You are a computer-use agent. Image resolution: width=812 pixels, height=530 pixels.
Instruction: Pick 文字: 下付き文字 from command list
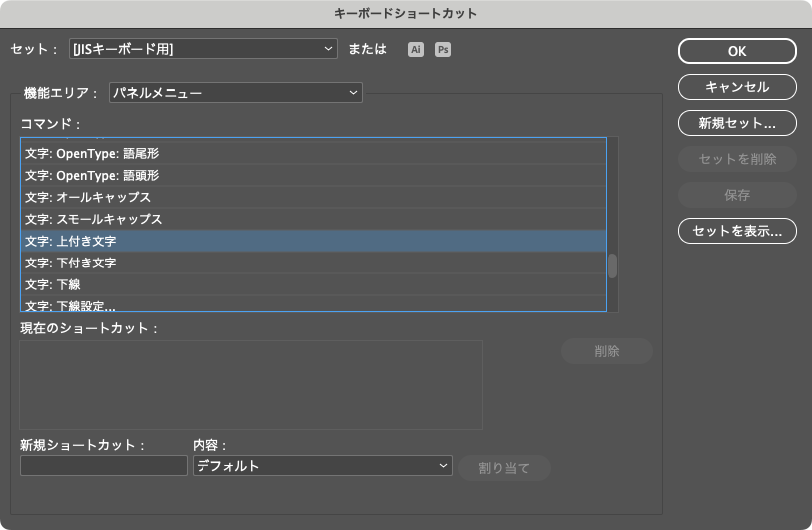tap(312, 263)
